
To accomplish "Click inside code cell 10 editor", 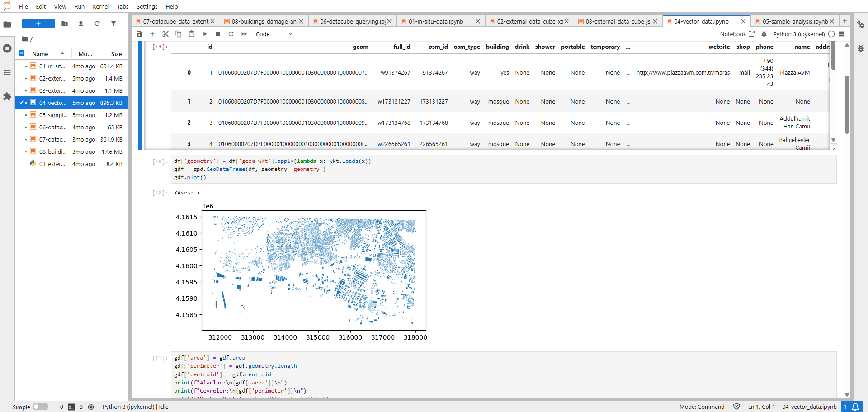I will click(504, 169).
